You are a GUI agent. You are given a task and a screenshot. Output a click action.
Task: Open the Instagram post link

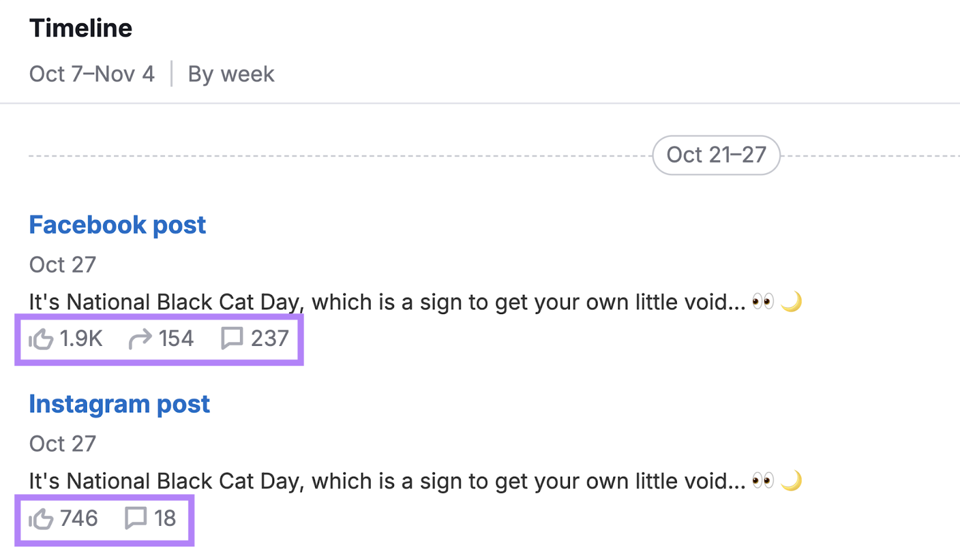coord(119,404)
